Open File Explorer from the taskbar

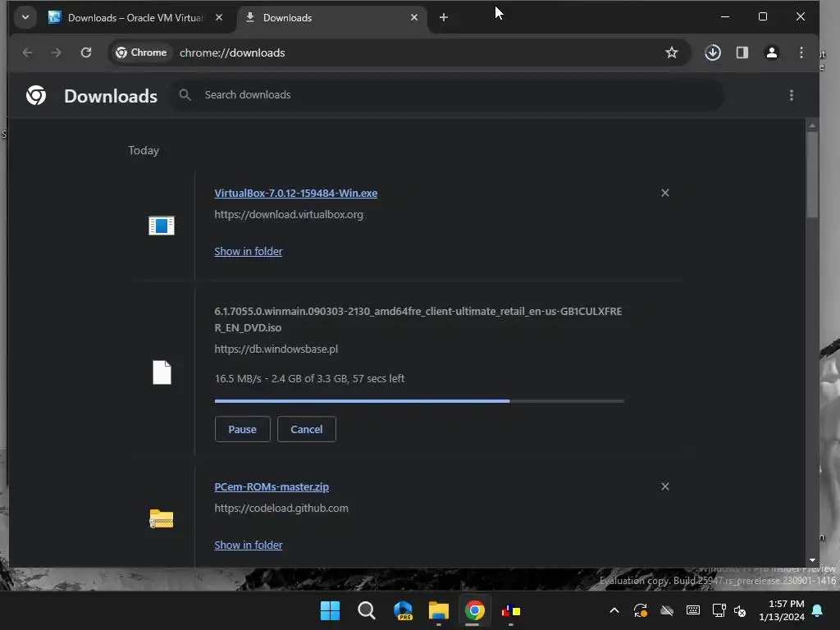tap(439, 610)
